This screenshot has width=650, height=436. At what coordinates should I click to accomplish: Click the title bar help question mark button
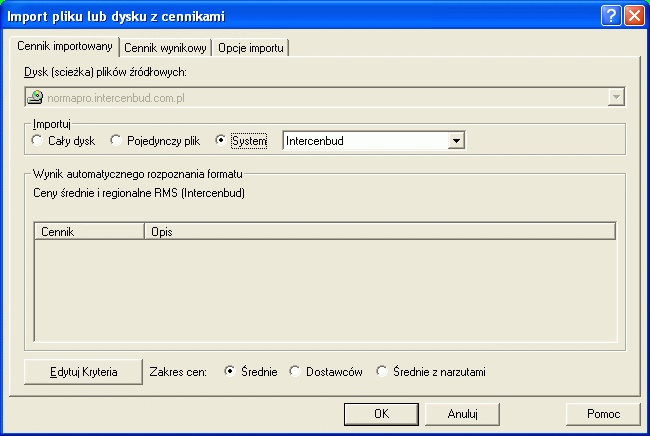tap(612, 16)
